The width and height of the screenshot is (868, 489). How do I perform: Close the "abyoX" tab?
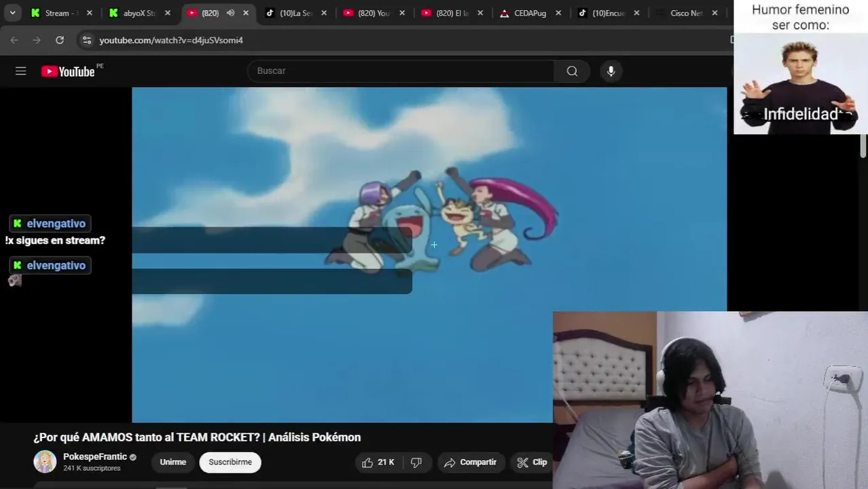click(168, 13)
